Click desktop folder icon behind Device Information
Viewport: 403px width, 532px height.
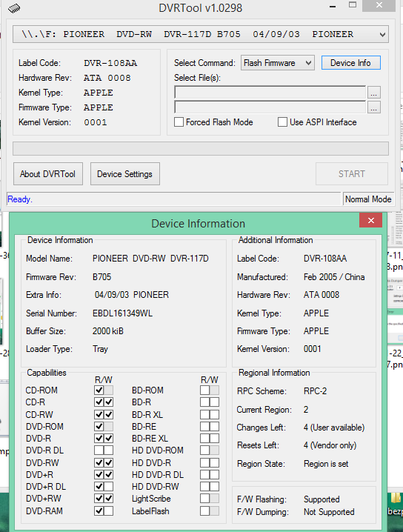pos(395,498)
